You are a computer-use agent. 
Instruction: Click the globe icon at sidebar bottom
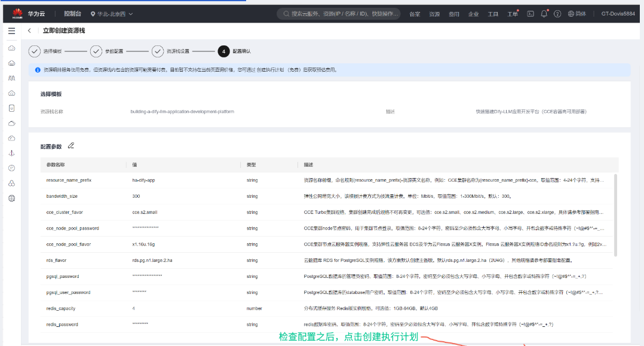pos(11,198)
